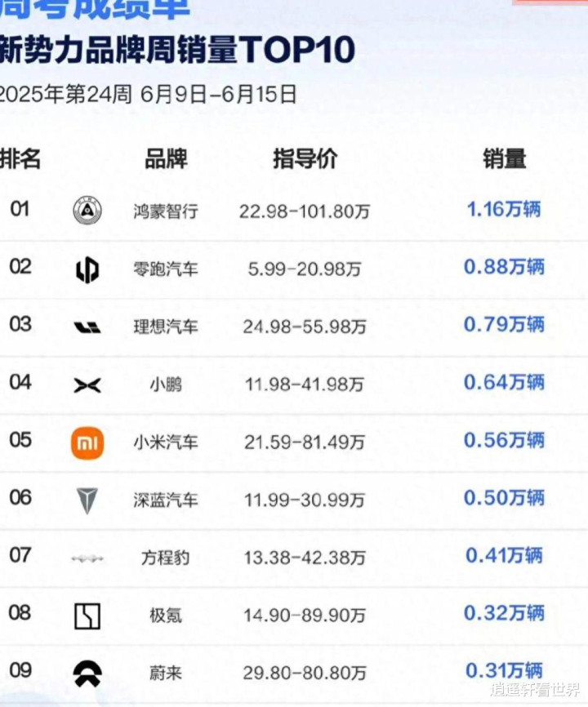Click rank number 02
This screenshot has width=588, height=707.
click(x=20, y=267)
